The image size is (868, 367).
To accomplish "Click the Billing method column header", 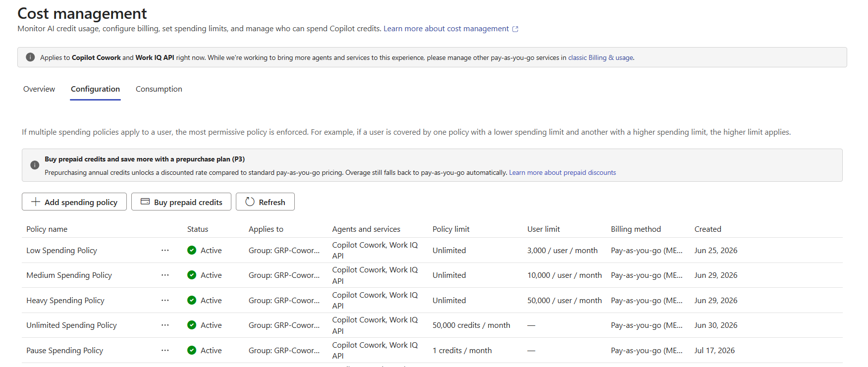I will (636, 229).
